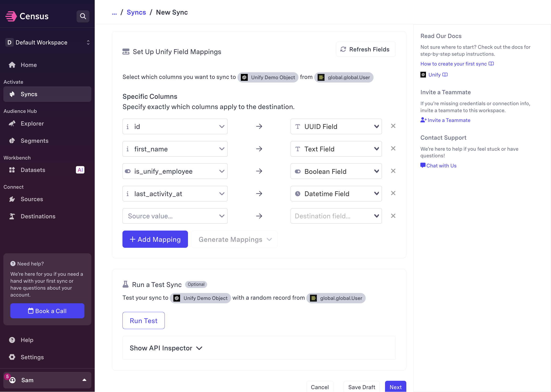
Task: Open Segments in the sidebar
Action: coord(34,141)
